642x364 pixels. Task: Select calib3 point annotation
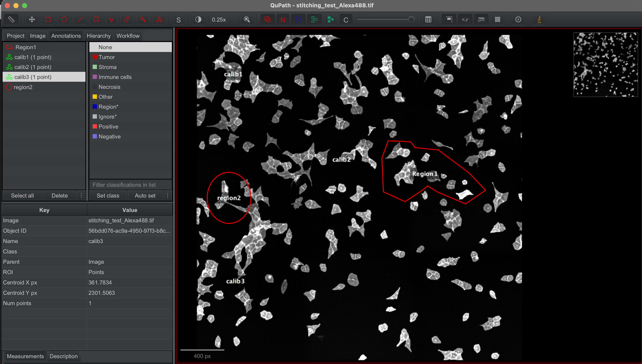(x=44, y=77)
